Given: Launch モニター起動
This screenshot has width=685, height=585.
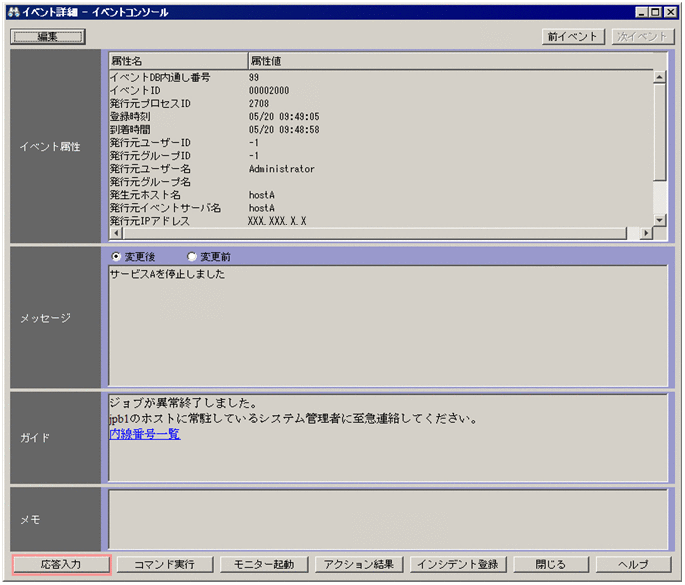Looking at the screenshot, I should pos(264,564).
